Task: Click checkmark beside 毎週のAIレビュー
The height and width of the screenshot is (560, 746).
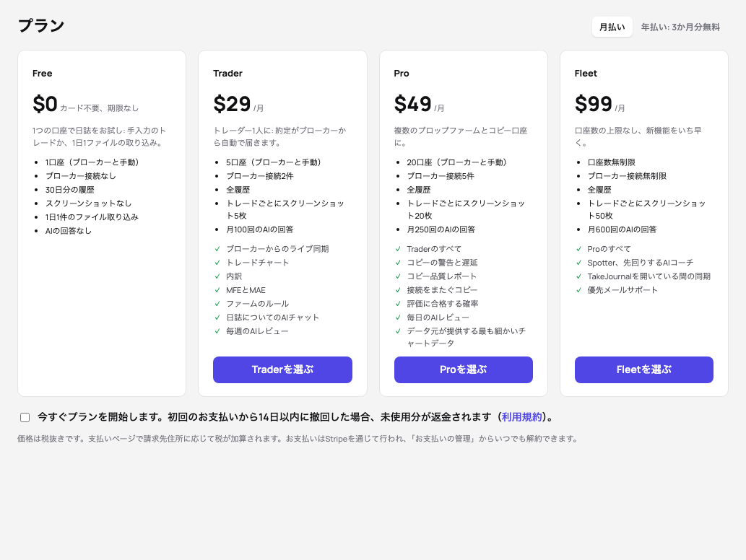Action: [x=217, y=331]
